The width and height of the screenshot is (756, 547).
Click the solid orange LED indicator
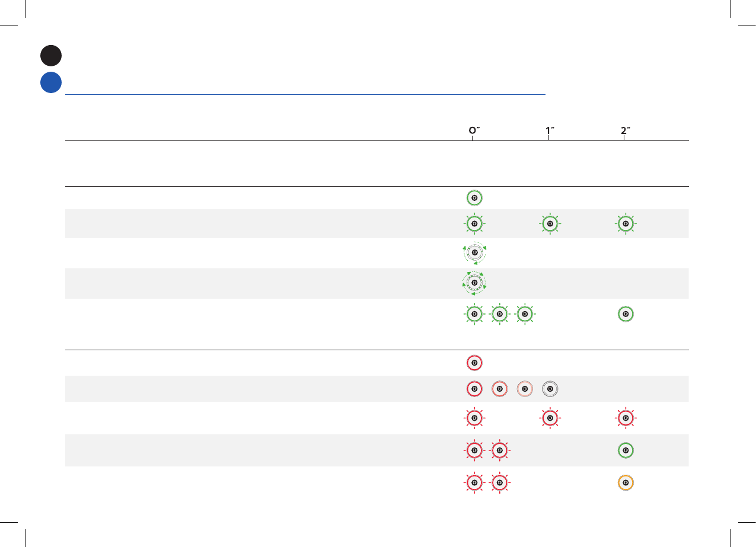point(624,482)
